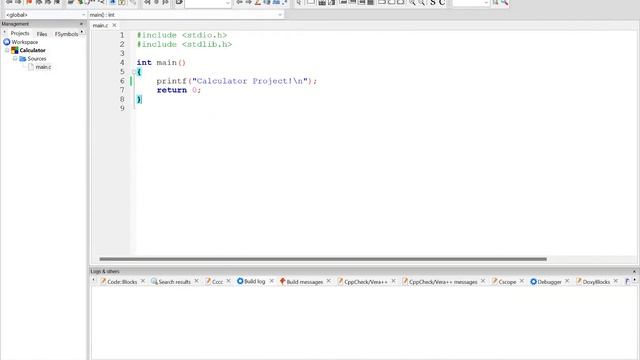The height and width of the screenshot is (360, 640).
Task: Select the Calculator project in tree
Action: click(x=32, y=50)
